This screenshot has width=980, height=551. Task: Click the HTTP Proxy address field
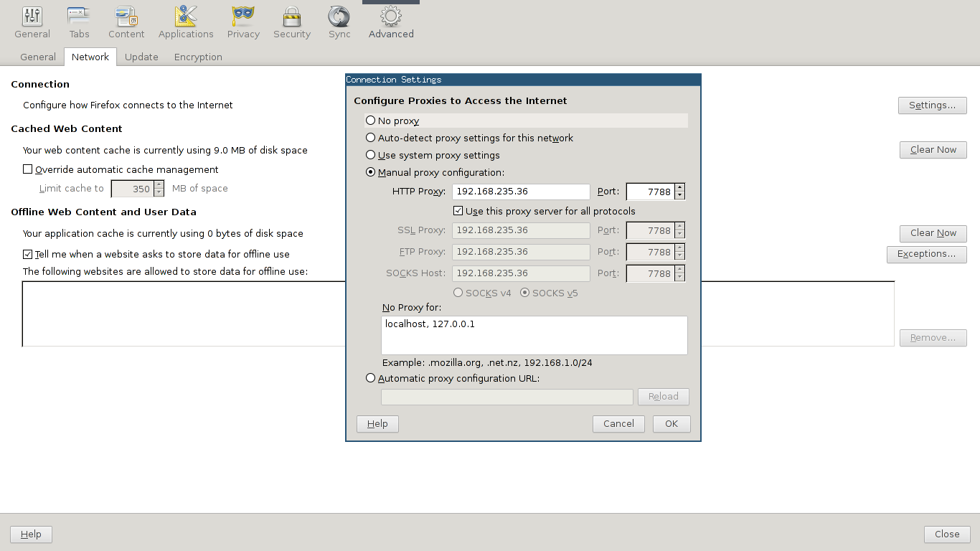tap(521, 192)
